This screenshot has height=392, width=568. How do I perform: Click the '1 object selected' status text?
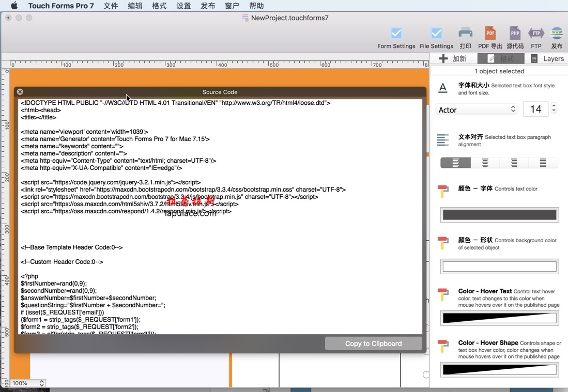499,71
